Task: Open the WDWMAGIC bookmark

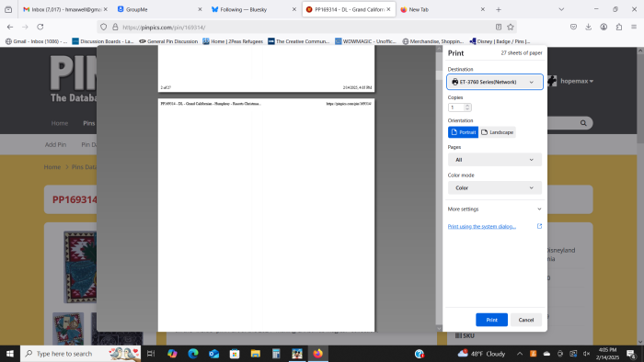Action: [365, 41]
